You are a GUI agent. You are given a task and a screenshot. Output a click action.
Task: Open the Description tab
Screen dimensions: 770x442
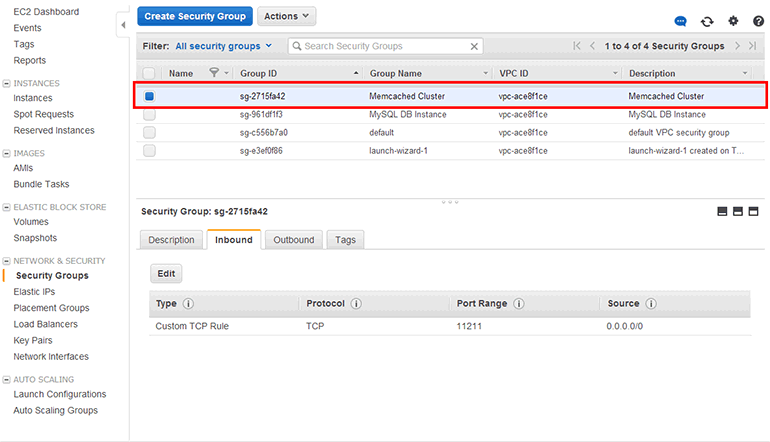pyautogui.click(x=171, y=240)
